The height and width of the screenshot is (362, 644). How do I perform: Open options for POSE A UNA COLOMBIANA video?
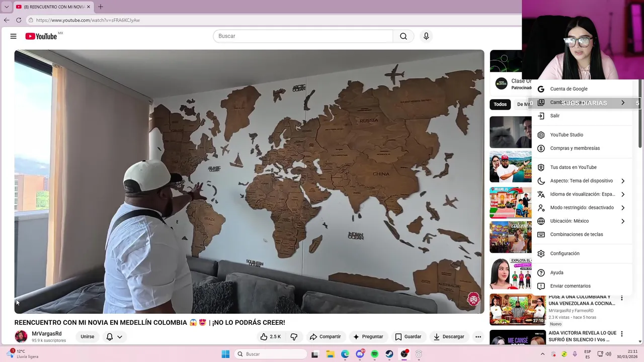[622, 298]
